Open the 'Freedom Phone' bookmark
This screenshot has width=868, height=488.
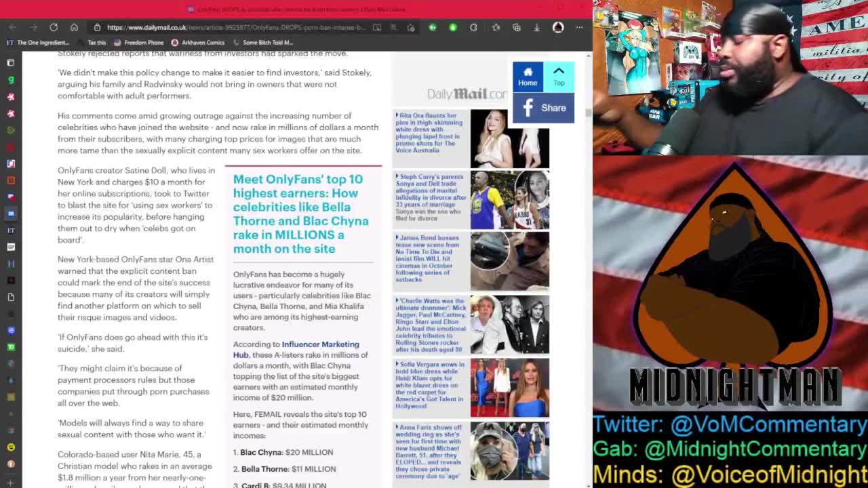pyautogui.click(x=139, y=42)
